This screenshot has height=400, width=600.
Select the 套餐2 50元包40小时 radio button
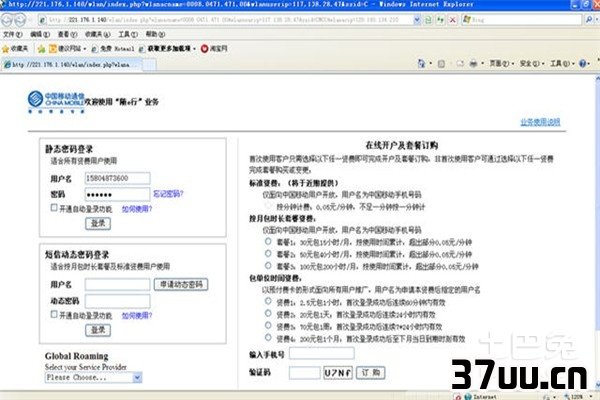[268, 253]
